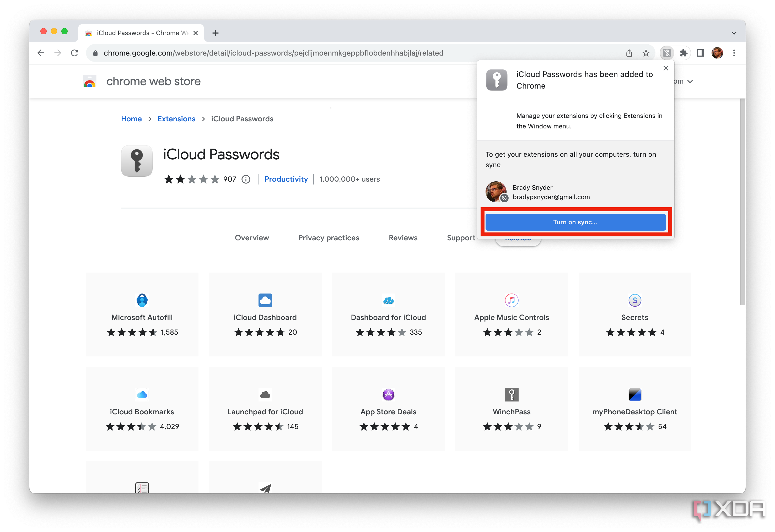Select the Apple Music Controls extension icon
This screenshot has height=532, width=775.
(511, 300)
